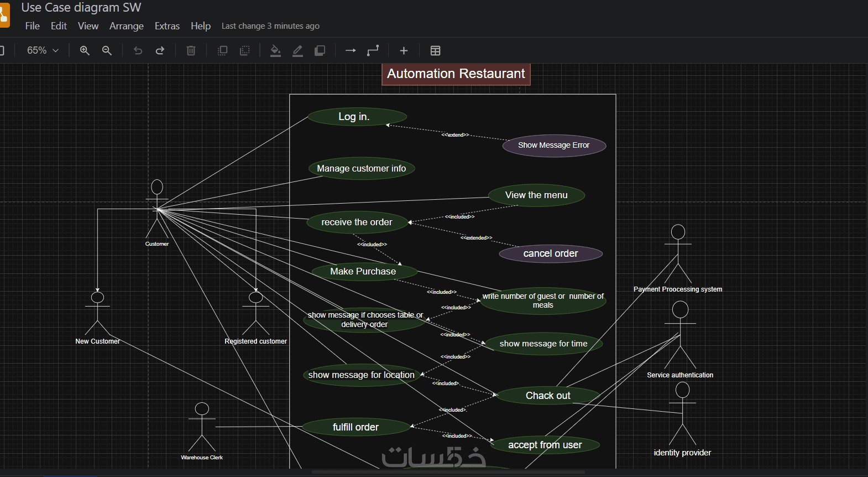
Task: Click the 'Warehouse Clerk' label text
Action: tap(202, 458)
